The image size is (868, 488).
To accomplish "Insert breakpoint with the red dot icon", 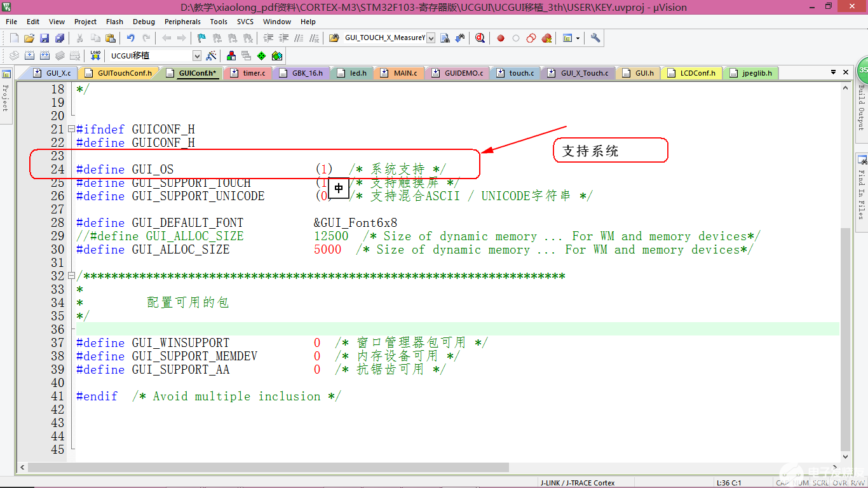I will point(501,38).
